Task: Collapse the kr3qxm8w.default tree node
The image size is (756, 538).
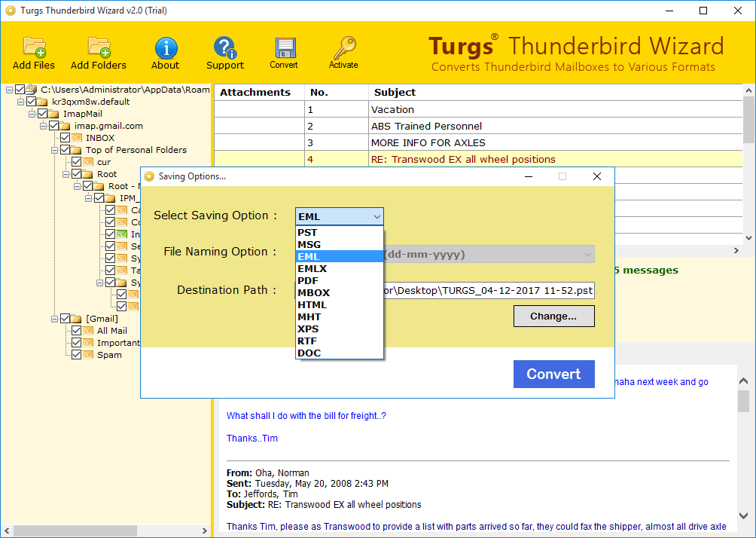Action: tap(21, 102)
